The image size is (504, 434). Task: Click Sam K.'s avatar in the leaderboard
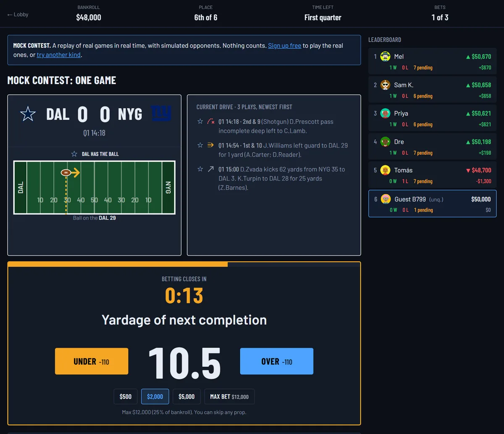385,85
